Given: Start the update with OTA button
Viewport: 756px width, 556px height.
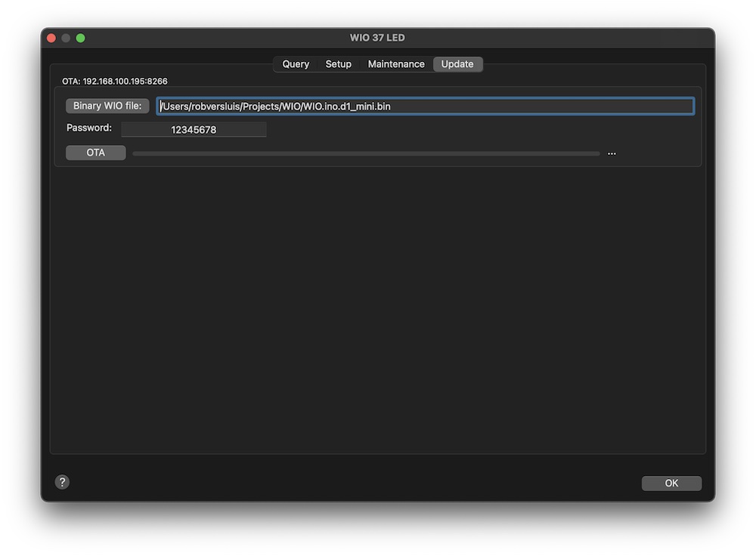Looking at the screenshot, I should tap(96, 153).
